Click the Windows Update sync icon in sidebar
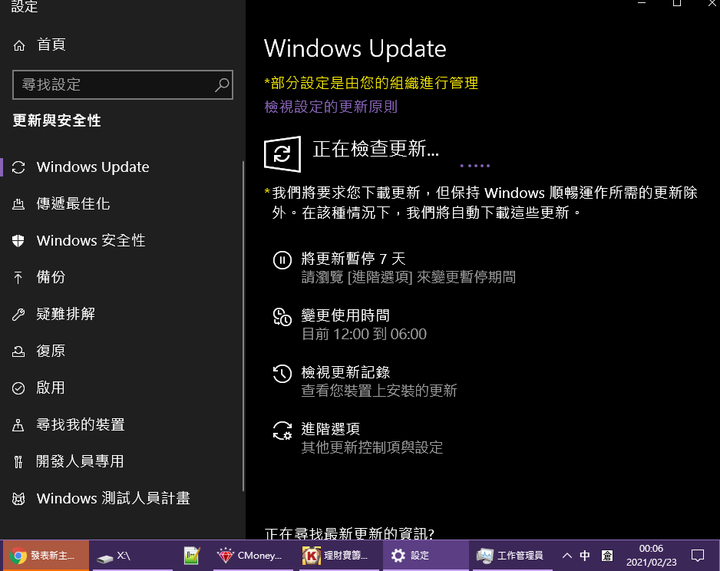720x571 pixels. point(18,167)
